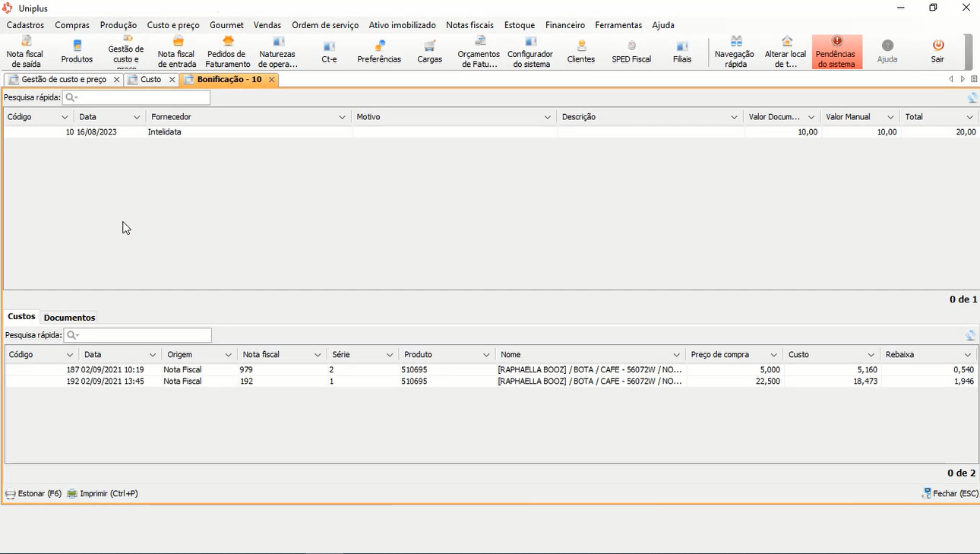The image size is (980, 554).
Task: Go to previous tab with left arrow
Action: tap(951, 79)
